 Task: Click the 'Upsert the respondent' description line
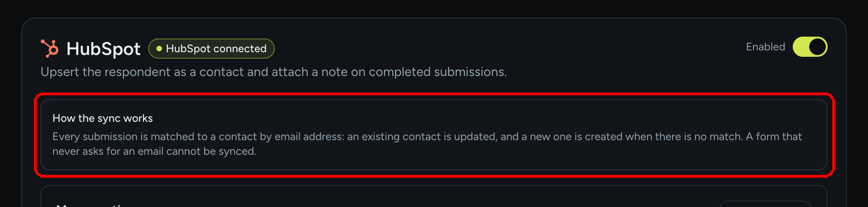[273, 72]
